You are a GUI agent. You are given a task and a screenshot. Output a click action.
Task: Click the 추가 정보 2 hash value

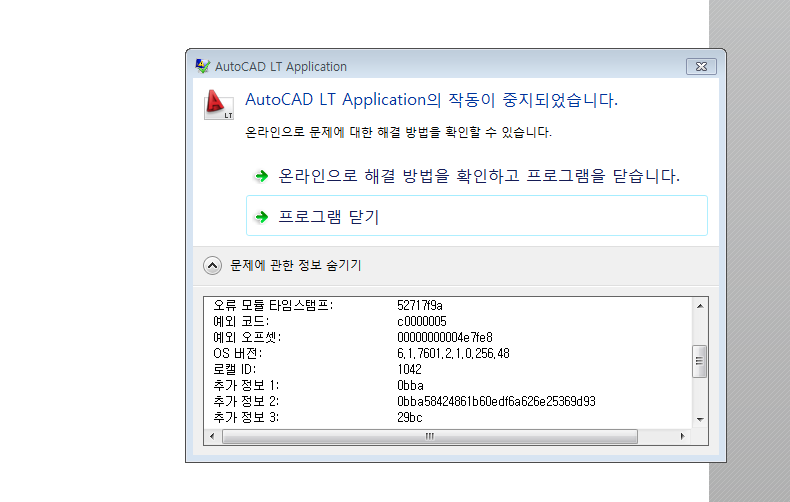tap(495, 401)
